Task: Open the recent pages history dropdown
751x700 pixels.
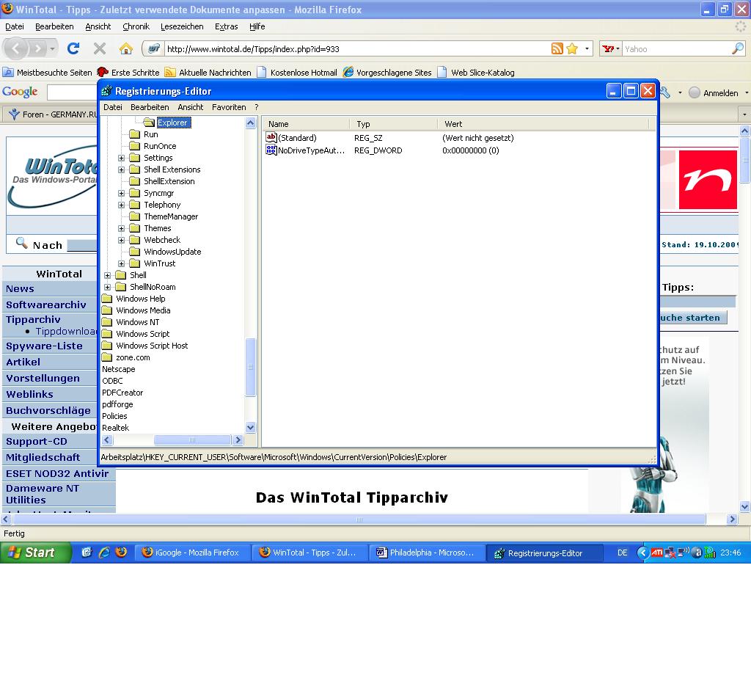Action: [x=52, y=48]
